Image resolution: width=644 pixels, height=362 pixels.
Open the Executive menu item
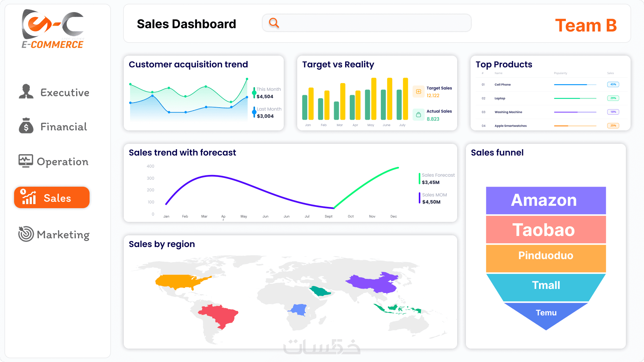click(x=65, y=93)
